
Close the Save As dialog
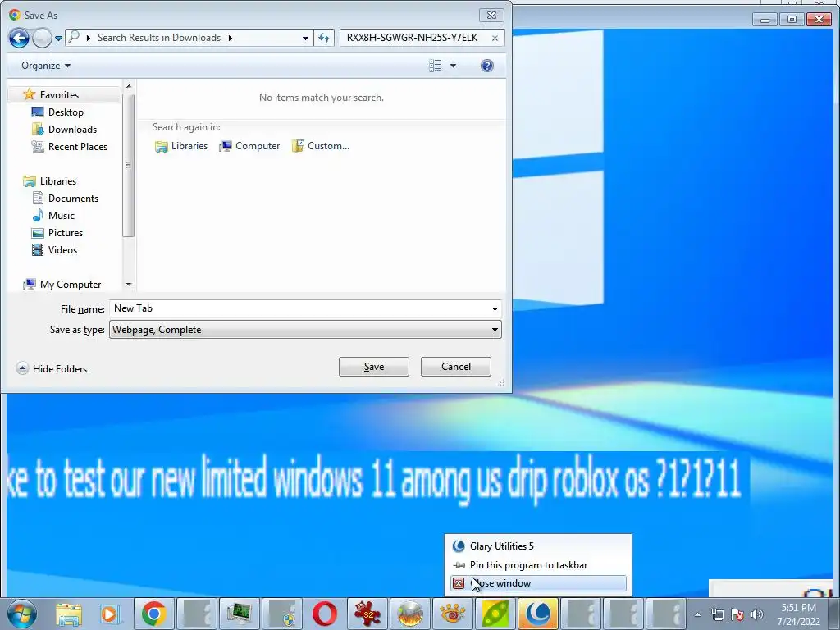(491, 15)
